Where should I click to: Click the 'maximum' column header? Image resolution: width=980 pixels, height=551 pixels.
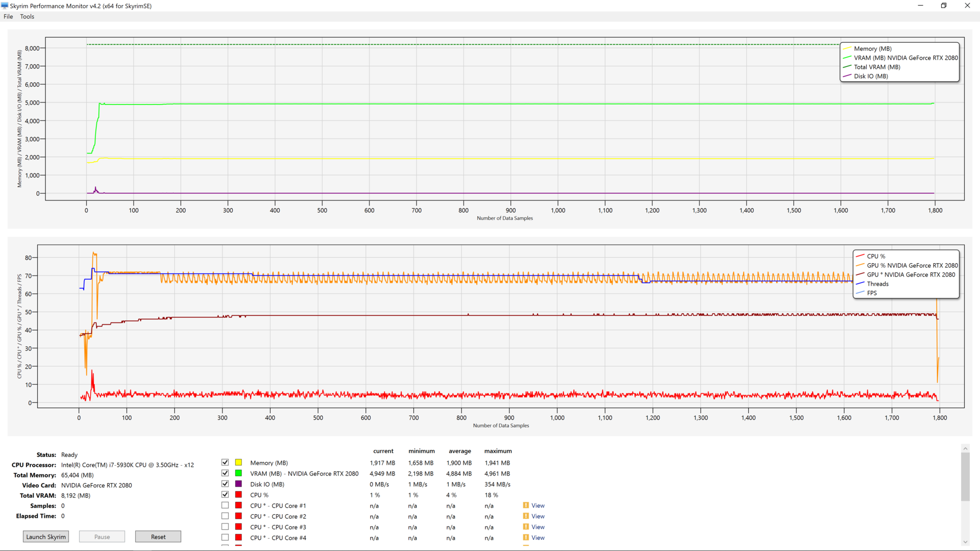point(498,451)
